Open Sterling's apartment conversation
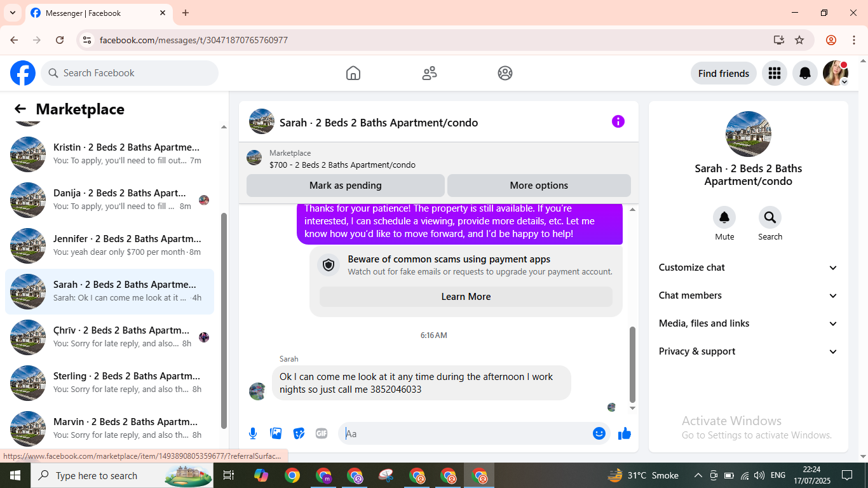 click(109, 383)
